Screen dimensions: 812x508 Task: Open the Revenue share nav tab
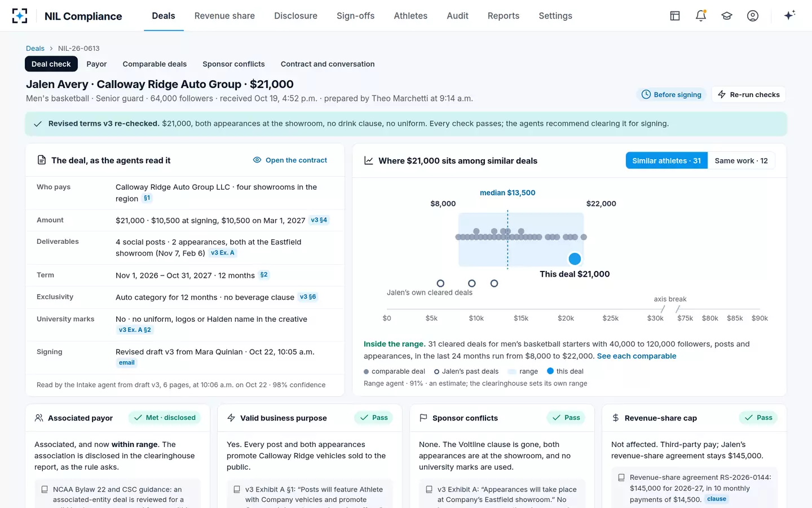click(224, 16)
